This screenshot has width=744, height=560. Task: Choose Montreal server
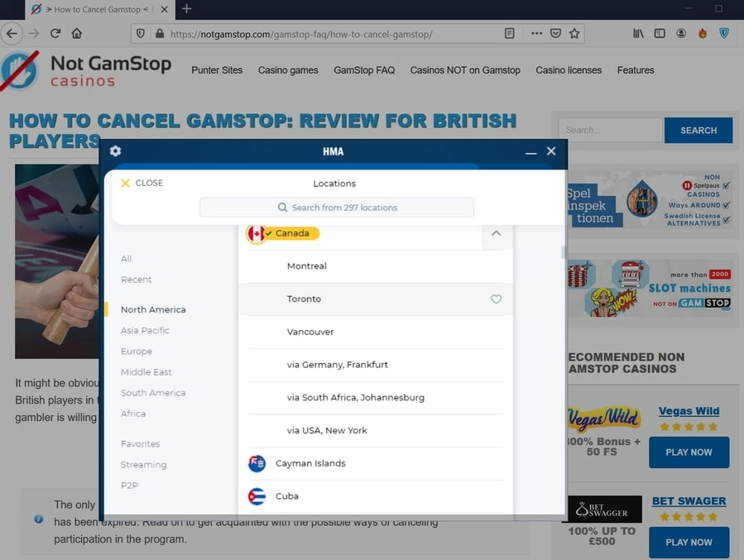376,266
